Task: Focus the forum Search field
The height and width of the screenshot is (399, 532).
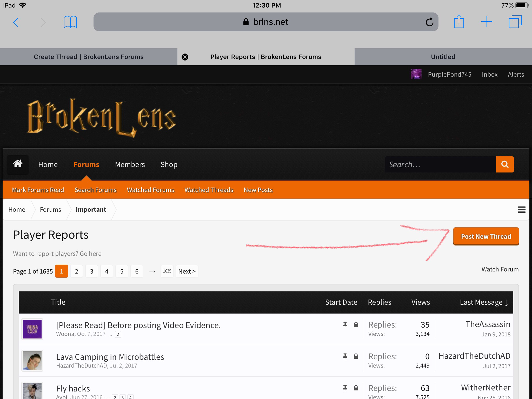Action: tap(440, 164)
